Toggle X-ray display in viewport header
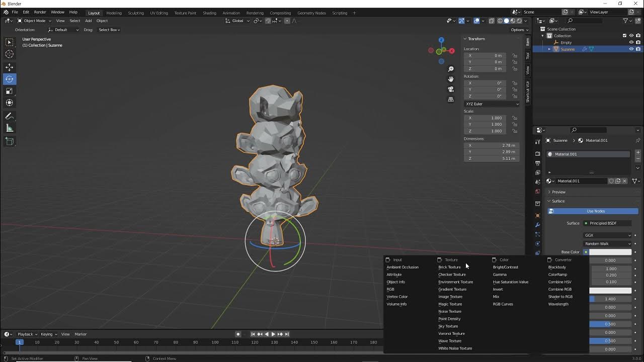Screen dimensions: 644x362 [491, 21]
